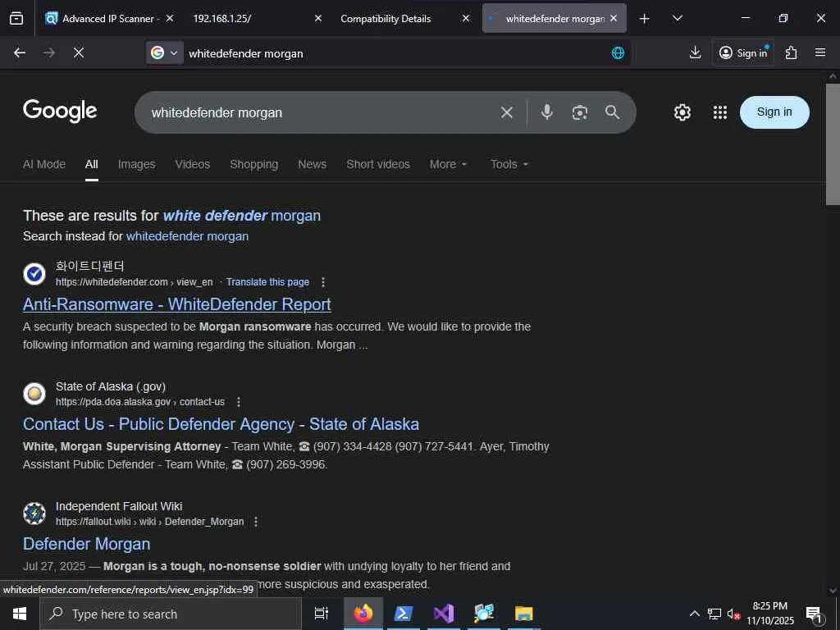Select the News results tab
Image resolution: width=840 pixels, height=630 pixels.
(x=313, y=164)
